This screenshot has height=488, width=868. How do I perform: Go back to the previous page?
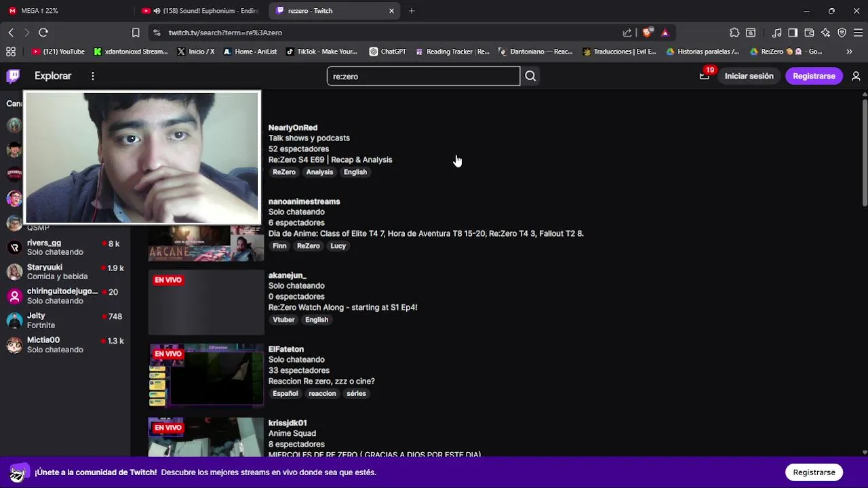(11, 33)
